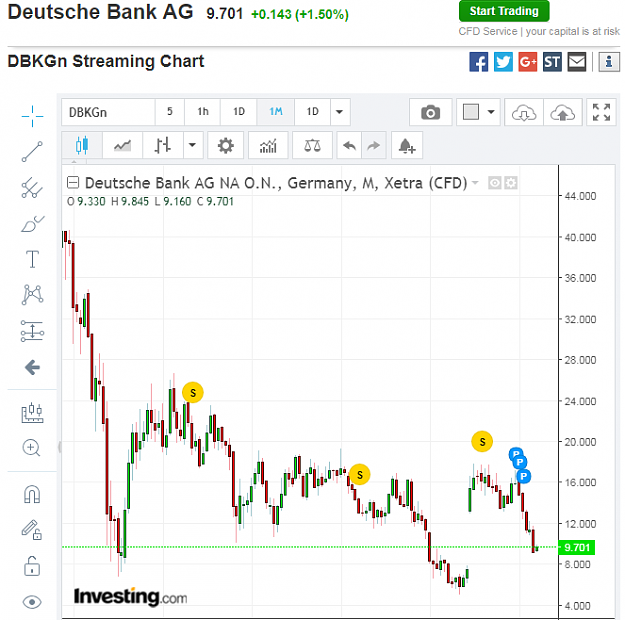Expand chart style dropdown arrow

point(193,146)
